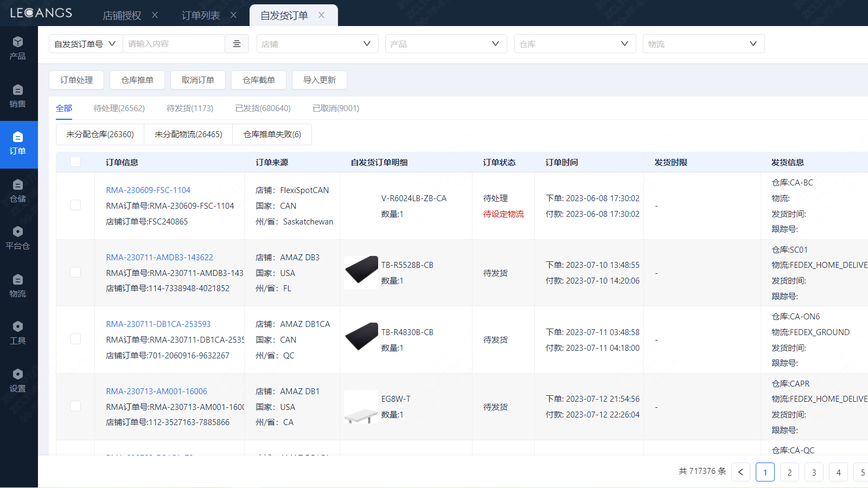Open the advanced filter list icon

point(237,44)
